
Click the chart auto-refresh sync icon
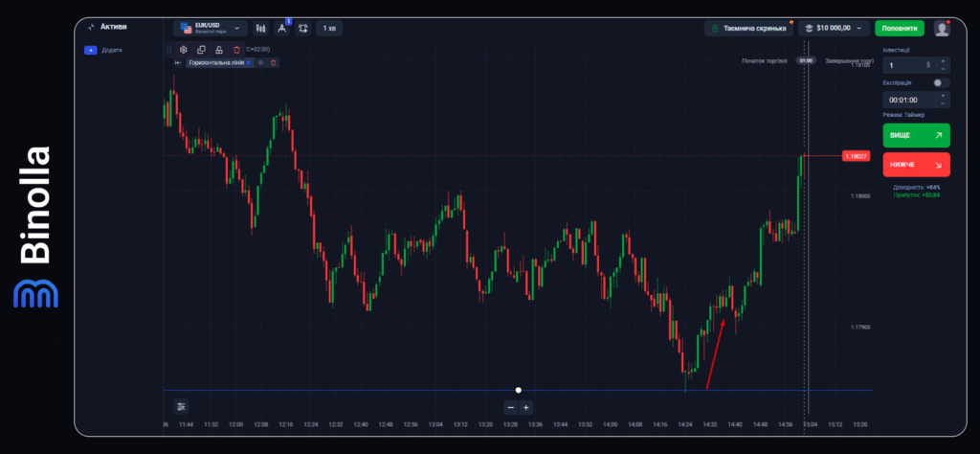(303, 29)
